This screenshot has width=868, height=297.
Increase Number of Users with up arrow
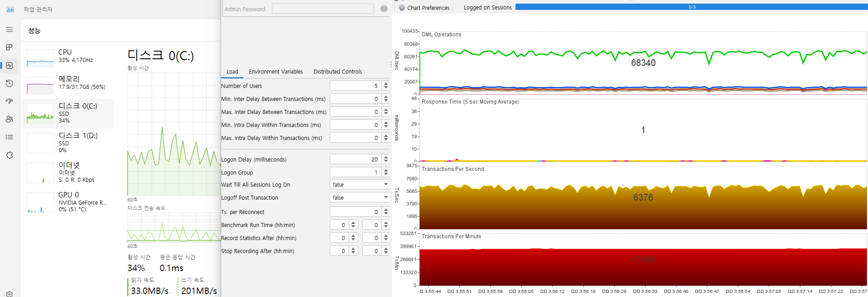click(386, 83)
